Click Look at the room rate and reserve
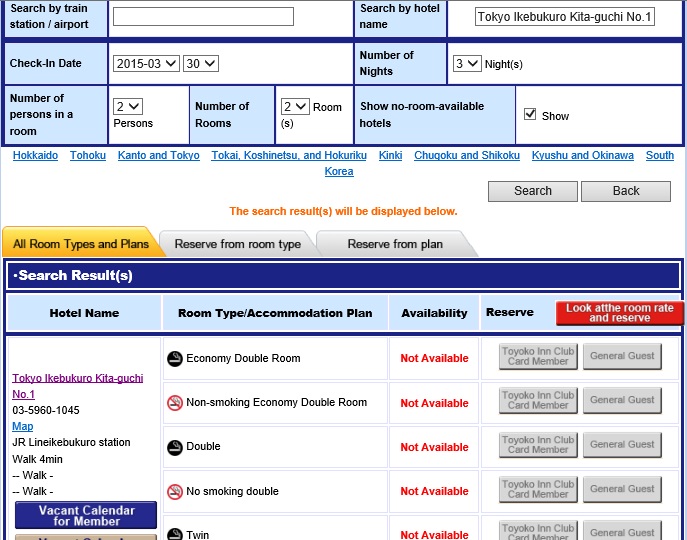Image resolution: width=687 pixels, height=540 pixels. [620, 313]
